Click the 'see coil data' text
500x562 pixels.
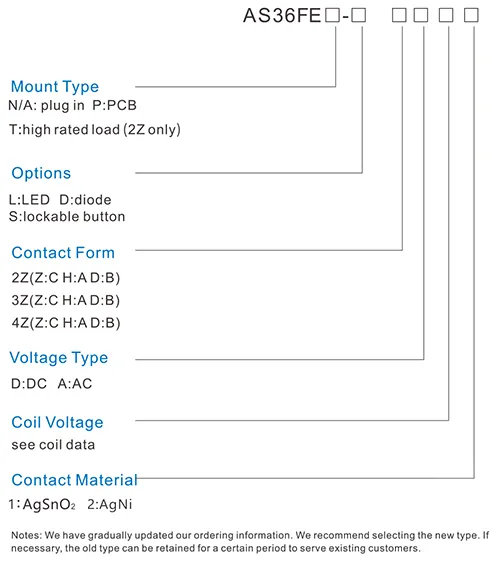pyautogui.click(x=53, y=445)
